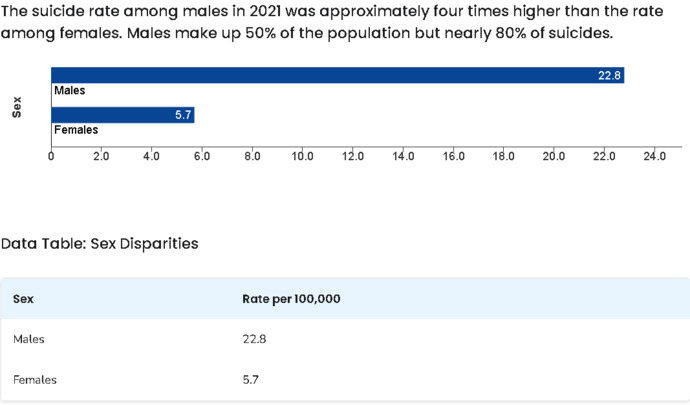Click the 10.0 tick on the x-axis
The width and height of the screenshot is (690, 405).
click(302, 156)
